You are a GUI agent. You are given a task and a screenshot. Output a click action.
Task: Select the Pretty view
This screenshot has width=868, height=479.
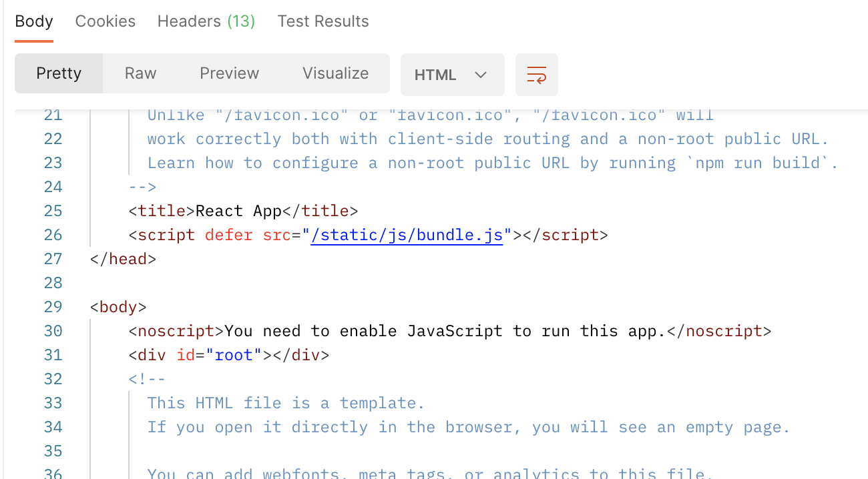(59, 73)
